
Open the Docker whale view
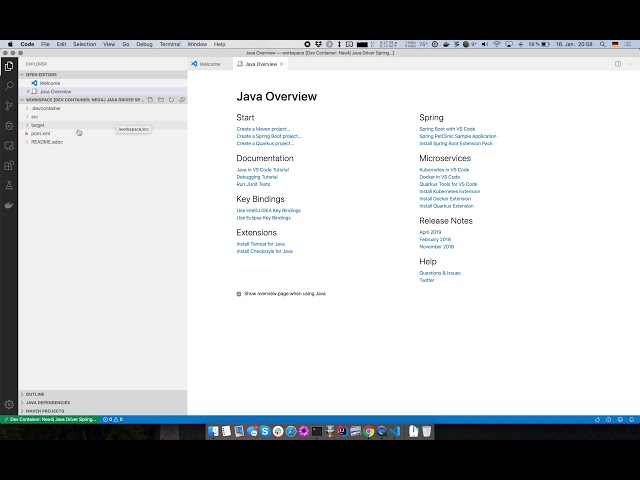[x=9, y=205]
